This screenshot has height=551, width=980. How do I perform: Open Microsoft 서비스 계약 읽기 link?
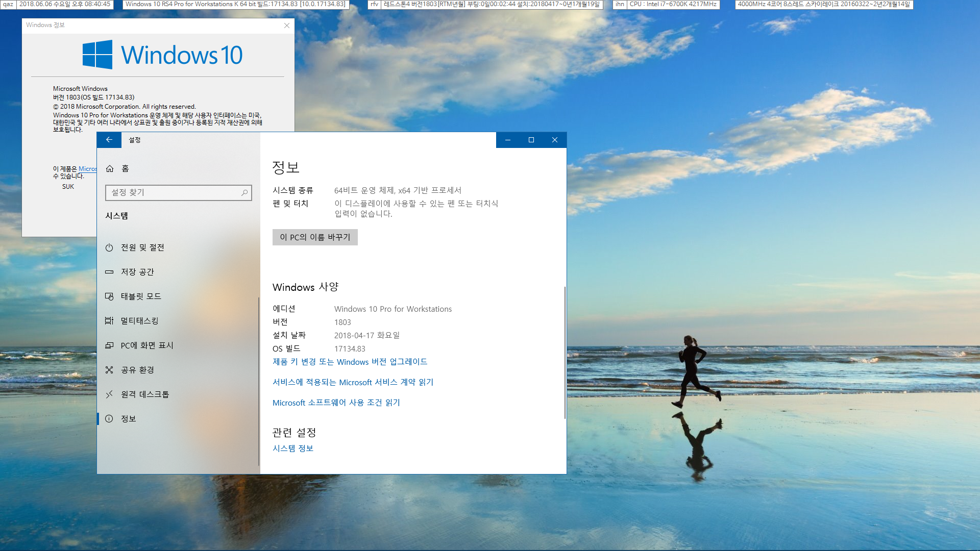(353, 382)
